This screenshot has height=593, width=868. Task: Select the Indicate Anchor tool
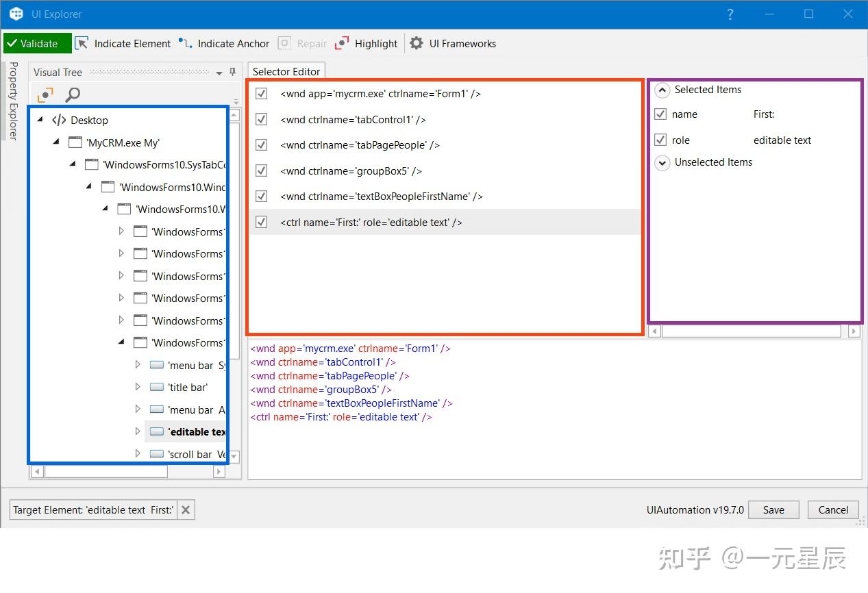224,43
